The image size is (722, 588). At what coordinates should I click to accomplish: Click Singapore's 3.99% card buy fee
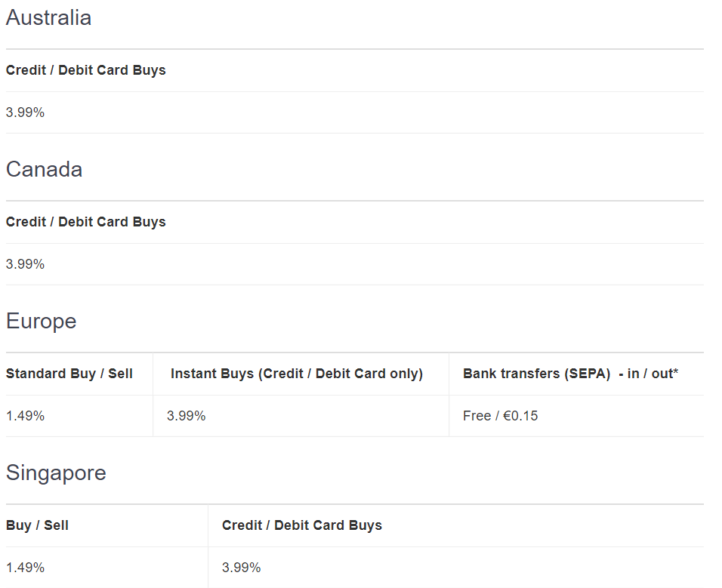click(241, 568)
